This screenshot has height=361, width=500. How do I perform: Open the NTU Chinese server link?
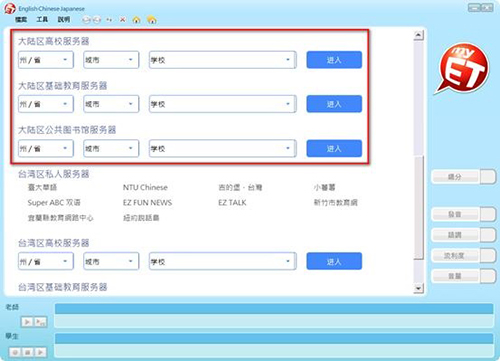[145, 187]
